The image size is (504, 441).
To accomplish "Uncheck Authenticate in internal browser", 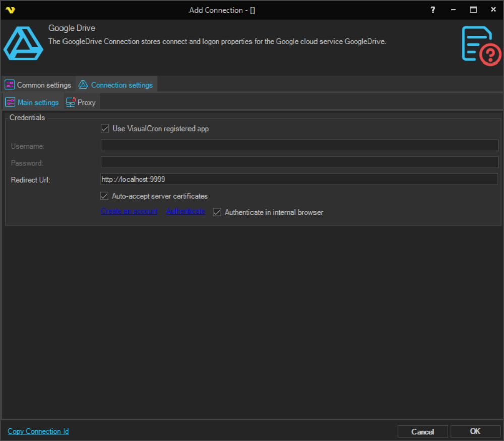I will tap(217, 212).
